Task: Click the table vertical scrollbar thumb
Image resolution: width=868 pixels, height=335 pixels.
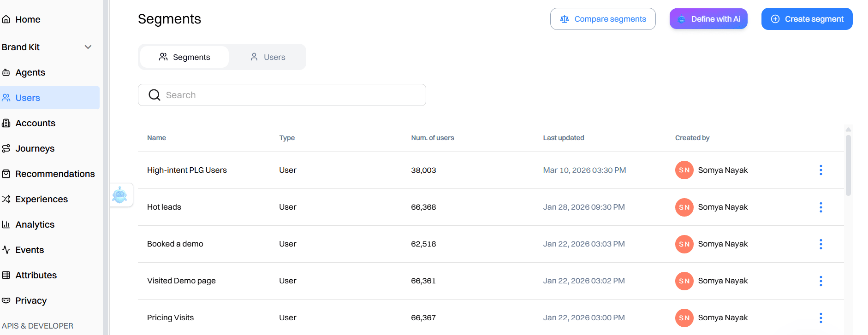Action: click(848, 165)
